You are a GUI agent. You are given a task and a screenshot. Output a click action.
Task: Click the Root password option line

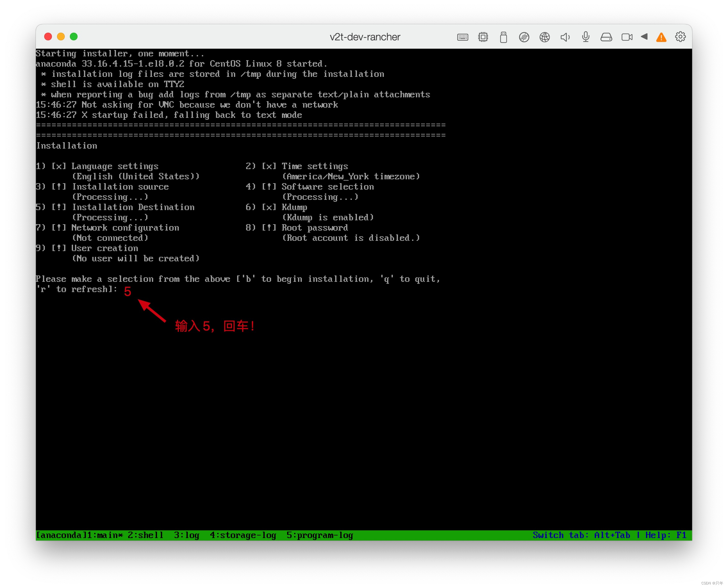314,228
